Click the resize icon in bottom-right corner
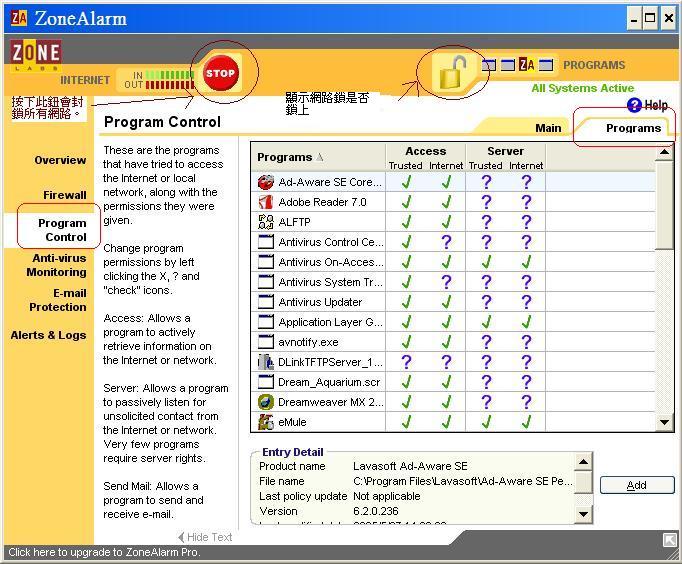The width and height of the screenshot is (682, 564). 669,540
